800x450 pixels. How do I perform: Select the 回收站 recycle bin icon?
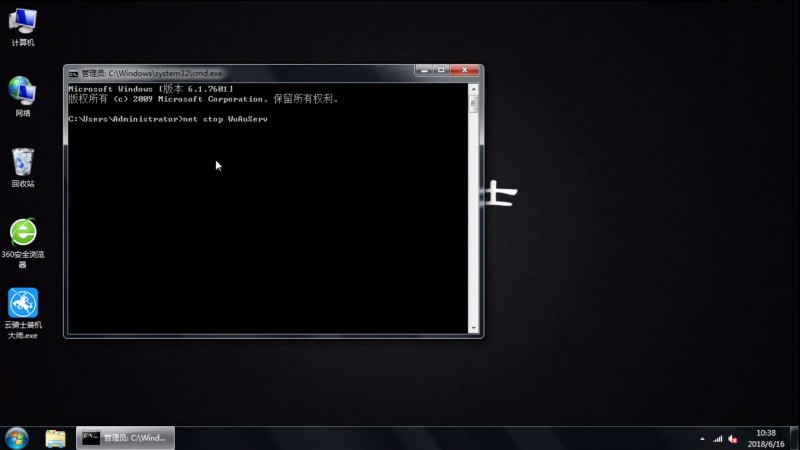pyautogui.click(x=22, y=167)
